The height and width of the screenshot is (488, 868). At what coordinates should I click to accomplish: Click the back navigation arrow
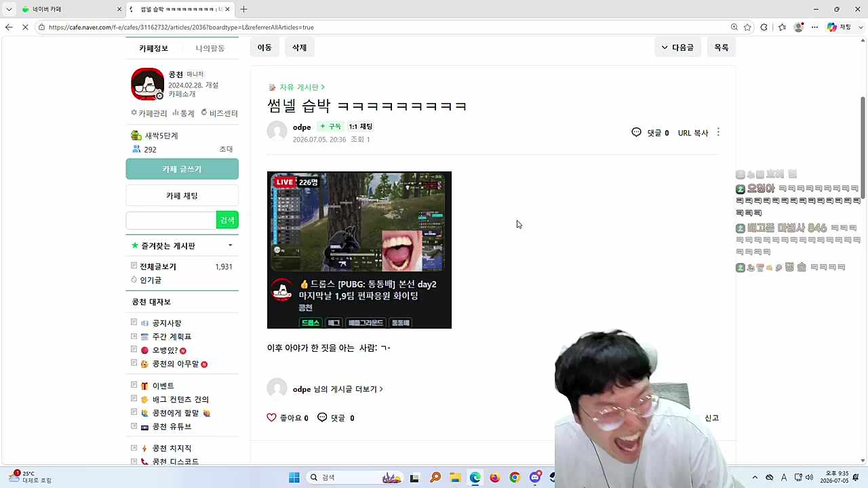point(9,27)
